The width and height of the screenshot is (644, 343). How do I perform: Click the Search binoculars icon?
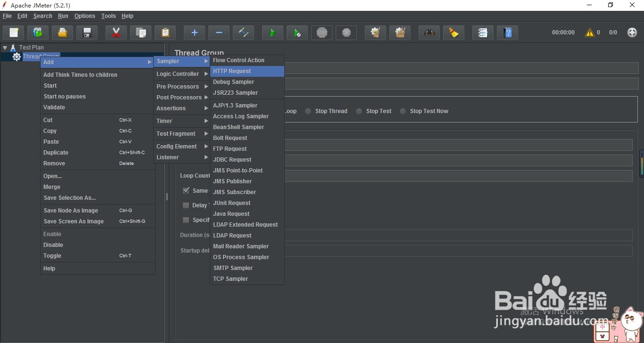[x=429, y=33]
